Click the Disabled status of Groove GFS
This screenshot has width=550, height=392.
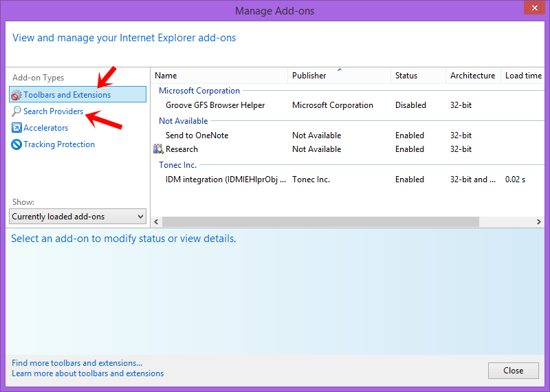coord(410,105)
